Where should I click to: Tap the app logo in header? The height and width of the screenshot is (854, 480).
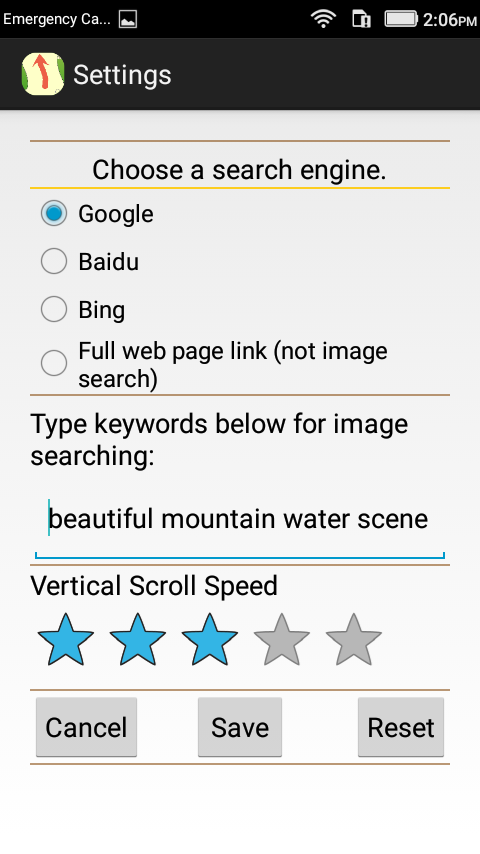43,74
